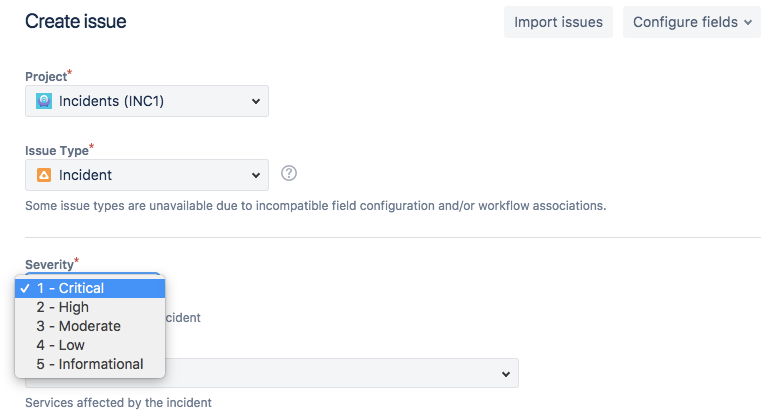The height and width of the screenshot is (415, 783).
Task: Click the Create issue heading
Action: [x=76, y=21]
